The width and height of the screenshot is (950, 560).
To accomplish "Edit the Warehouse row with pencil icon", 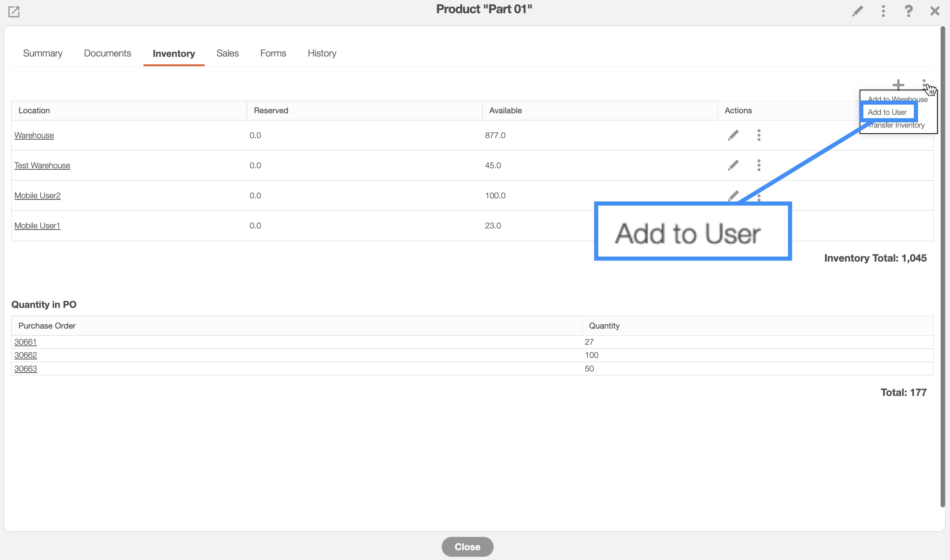I will [x=733, y=135].
